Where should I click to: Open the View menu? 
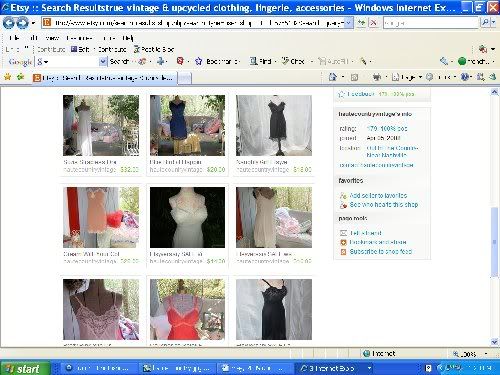tap(52, 38)
